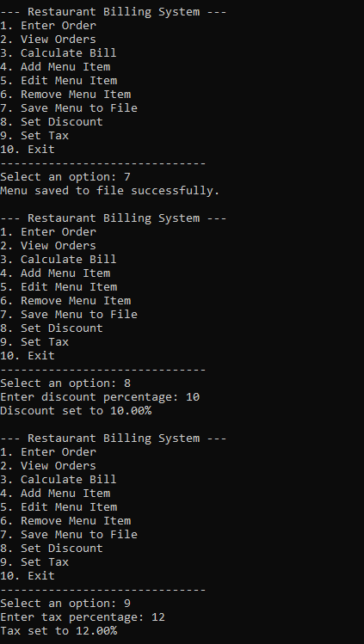Click the middle "Restaurant Billing System" header
The image size is (364, 644).
click(113, 218)
